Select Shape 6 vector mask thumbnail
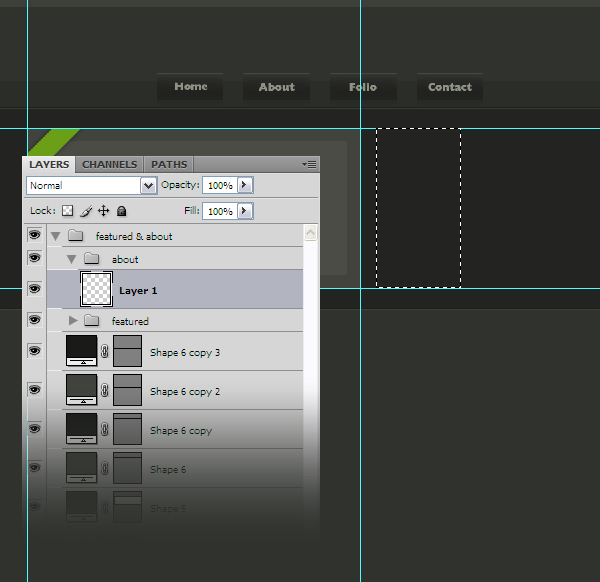The width and height of the screenshot is (600, 582). [x=127, y=468]
